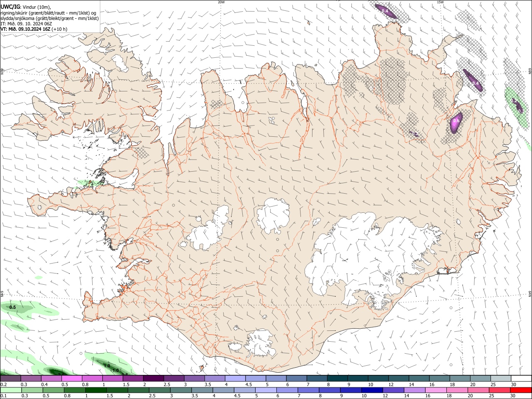
Task: Pick the upper snow-scale swatch starting at 0.2
Action: coord(10,379)
